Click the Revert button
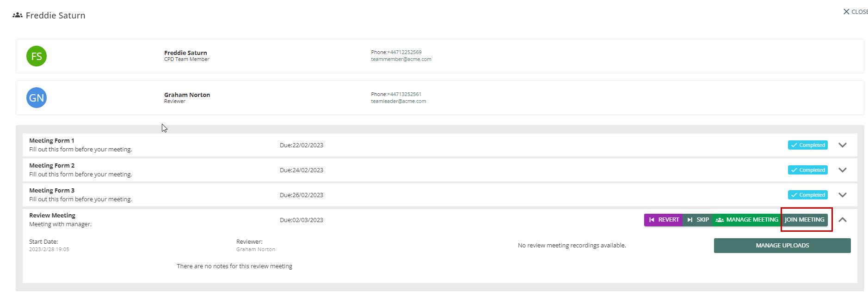The width and height of the screenshot is (868, 295). pos(663,220)
